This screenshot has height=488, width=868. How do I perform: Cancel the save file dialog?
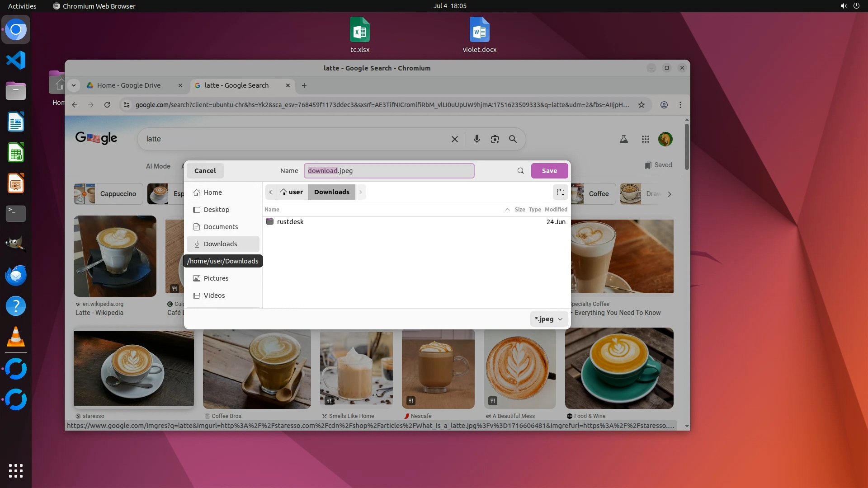[x=205, y=171]
